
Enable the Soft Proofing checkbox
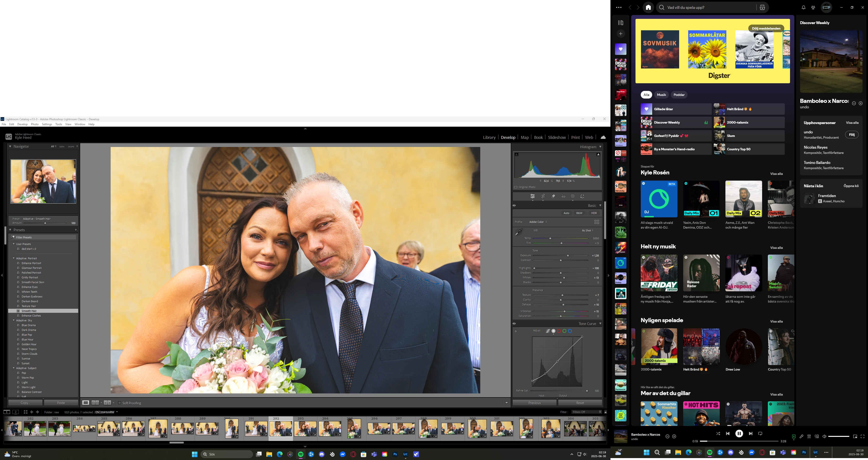[119, 403]
